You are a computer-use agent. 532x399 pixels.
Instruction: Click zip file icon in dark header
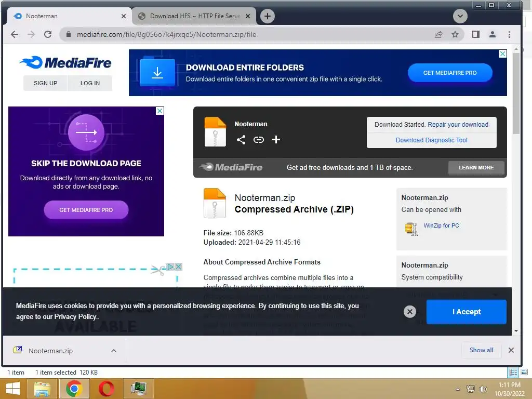pos(215,132)
